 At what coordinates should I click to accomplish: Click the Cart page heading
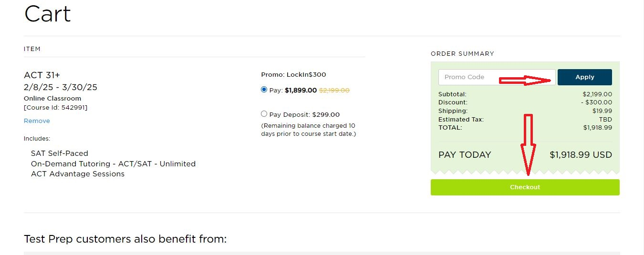coord(47,14)
